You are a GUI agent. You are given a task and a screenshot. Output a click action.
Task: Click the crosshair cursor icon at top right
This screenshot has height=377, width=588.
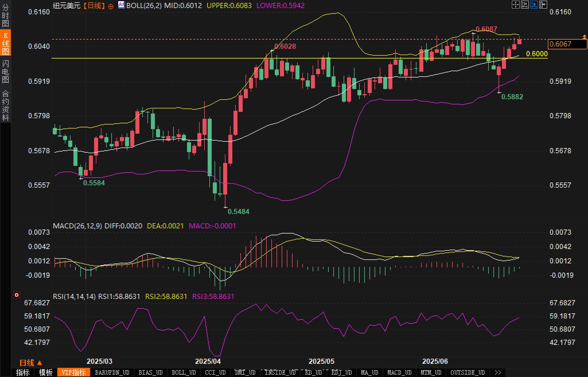pos(515,5)
